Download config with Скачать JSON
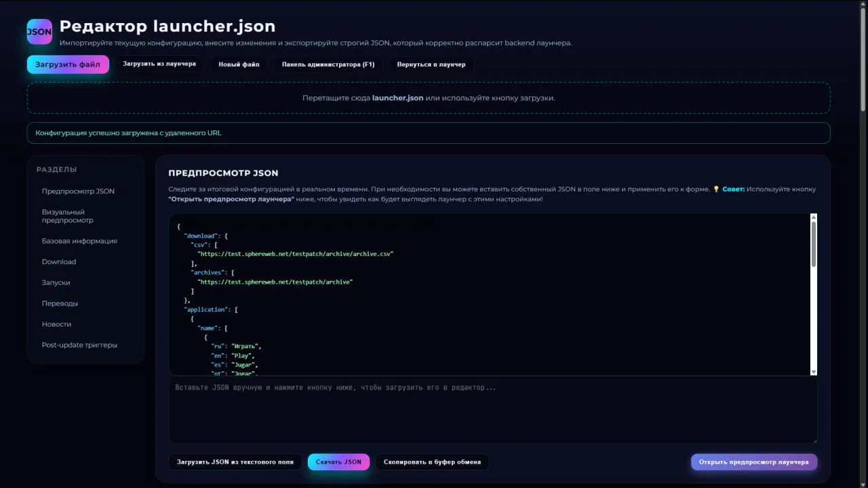The width and height of the screenshot is (868, 488). click(338, 462)
